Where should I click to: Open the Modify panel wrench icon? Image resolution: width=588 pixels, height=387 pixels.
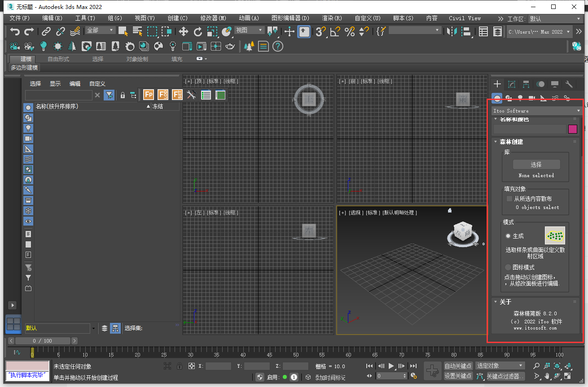point(569,84)
